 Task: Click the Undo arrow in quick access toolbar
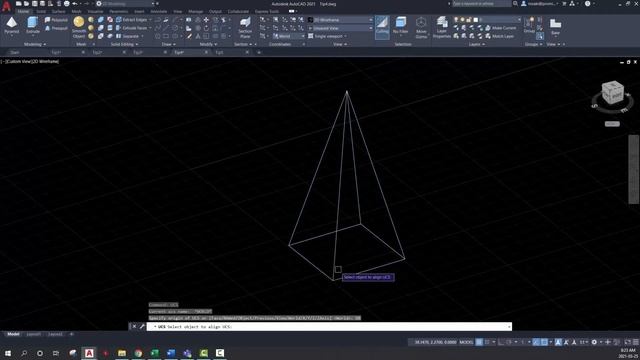click(75, 4)
